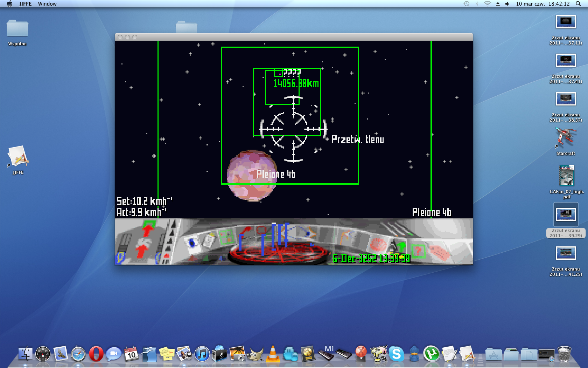This screenshot has width=588, height=368.
Task: Open the JJFFE application menu
Action: [x=25, y=4]
